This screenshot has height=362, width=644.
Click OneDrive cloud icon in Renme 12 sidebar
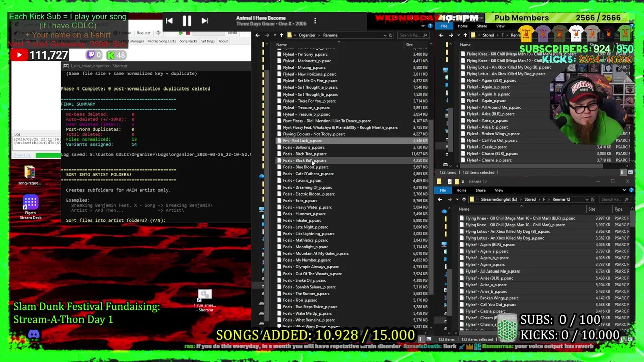pos(444,211)
